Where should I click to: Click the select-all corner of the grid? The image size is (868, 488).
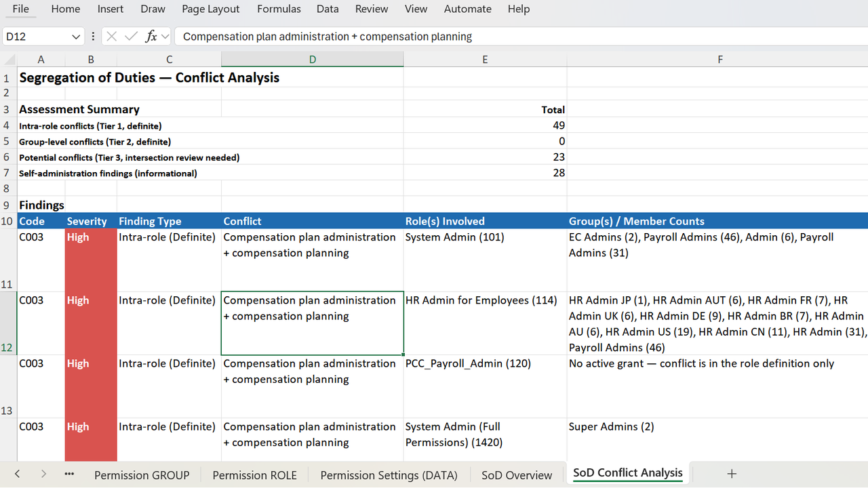[x=8, y=60]
